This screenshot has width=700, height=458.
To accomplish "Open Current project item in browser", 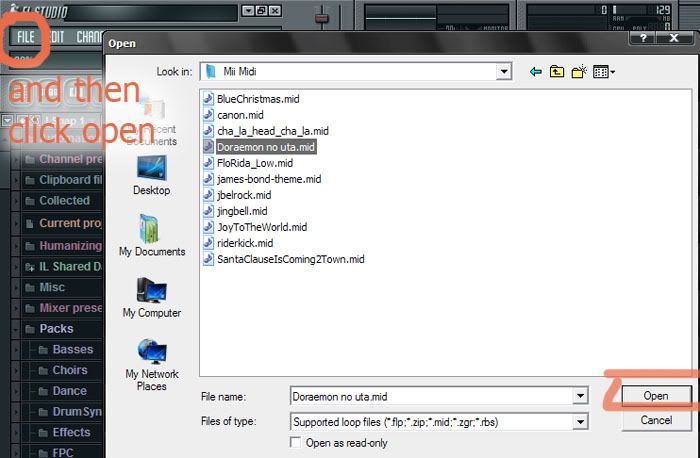I will tap(62, 223).
